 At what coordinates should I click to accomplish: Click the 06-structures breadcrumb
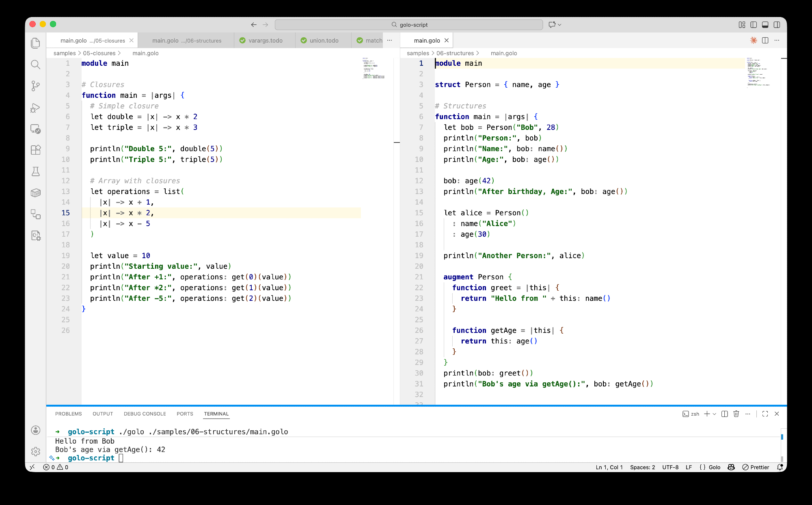pyautogui.click(x=455, y=53)
